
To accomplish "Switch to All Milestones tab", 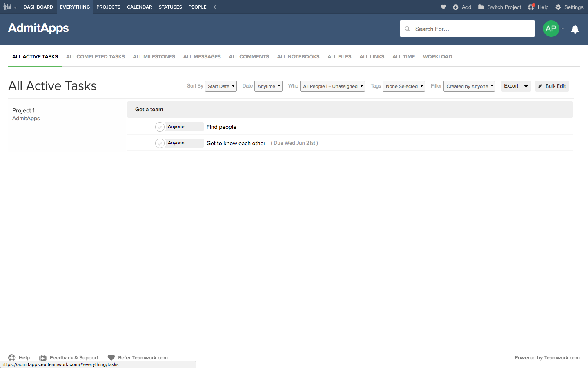I will point(154,57).
